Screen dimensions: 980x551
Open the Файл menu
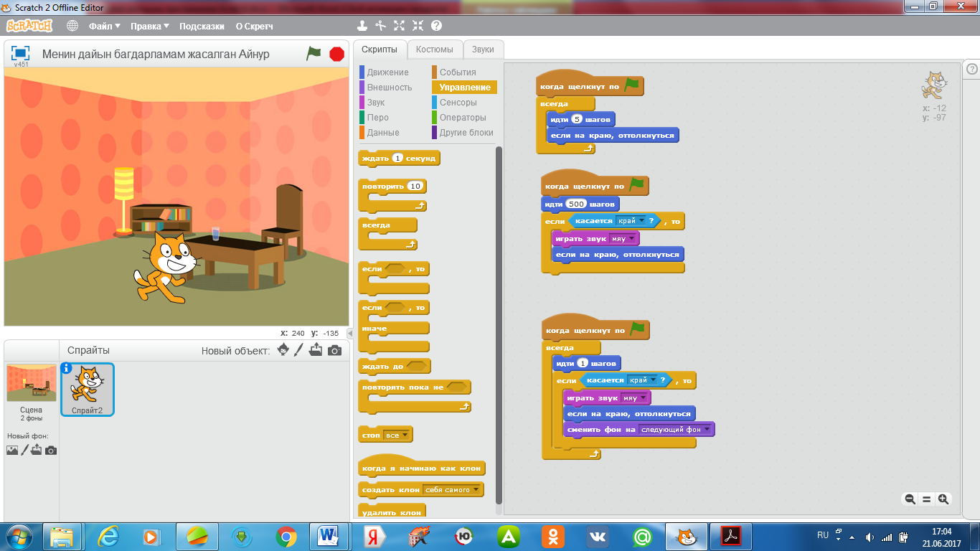[105, 26]
